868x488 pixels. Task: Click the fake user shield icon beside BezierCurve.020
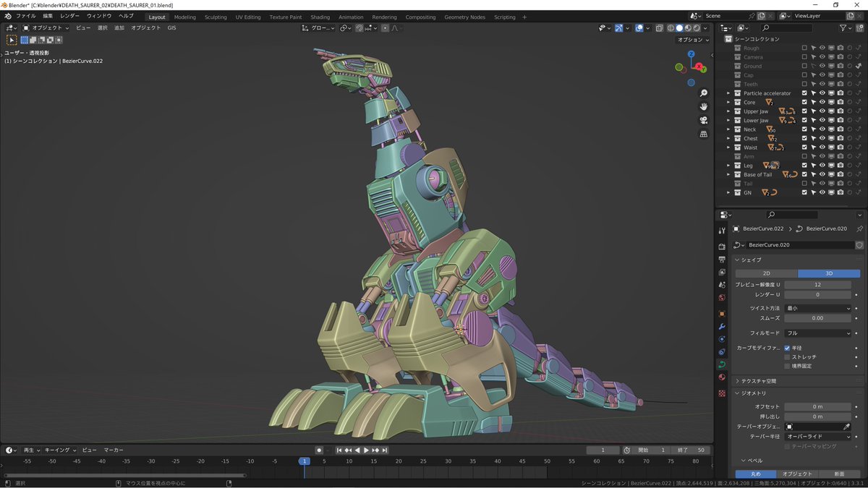(859, 245)
